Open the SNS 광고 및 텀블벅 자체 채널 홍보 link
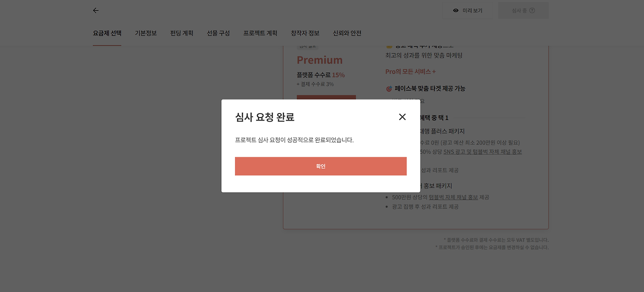Image resolution: width=644 pixels, height=292 pixels. 482,152
